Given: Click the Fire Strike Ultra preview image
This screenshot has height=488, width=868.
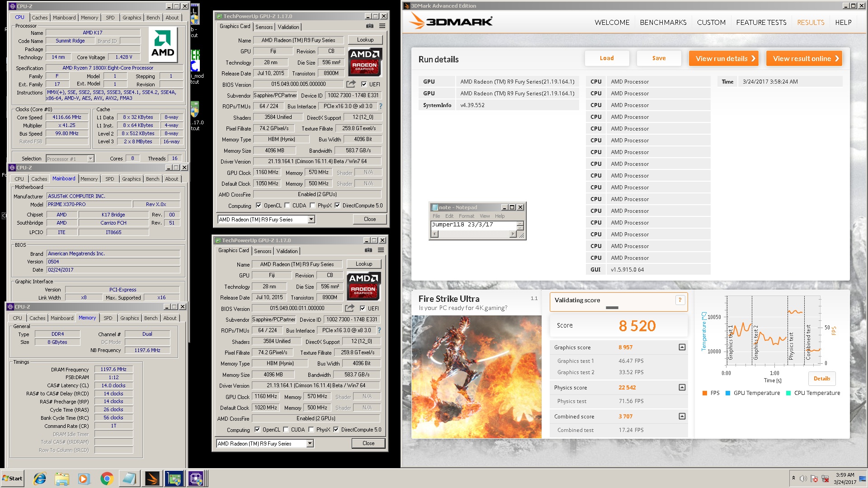Looking at the screenshot, I should 476,377.
